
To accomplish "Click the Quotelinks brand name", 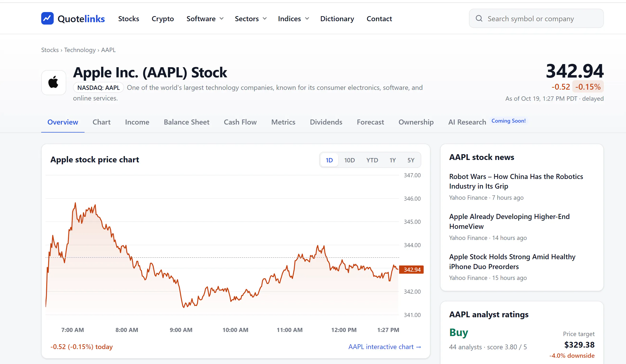I will click(x=81, y=19).
